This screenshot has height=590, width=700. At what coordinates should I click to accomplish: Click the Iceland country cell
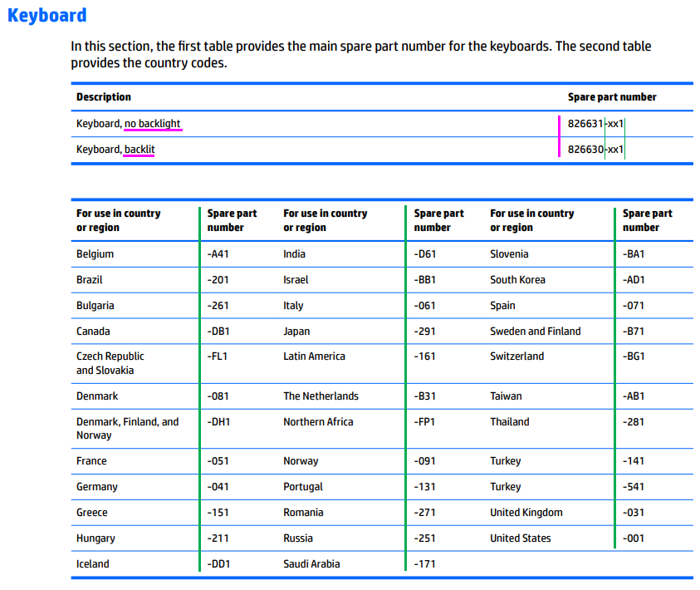click(92, 563)
